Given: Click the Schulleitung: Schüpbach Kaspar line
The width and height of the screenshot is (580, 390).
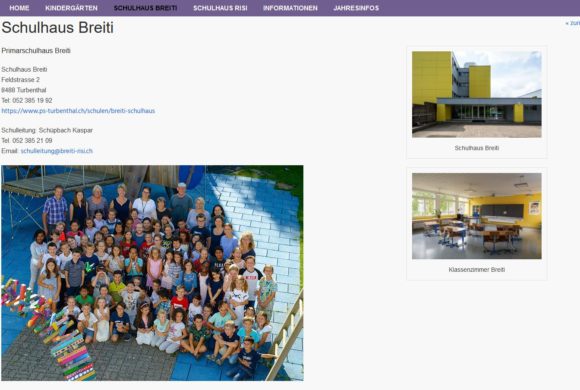Looking at the screenshot, I should pyautogui.click(x=47, y=130).
